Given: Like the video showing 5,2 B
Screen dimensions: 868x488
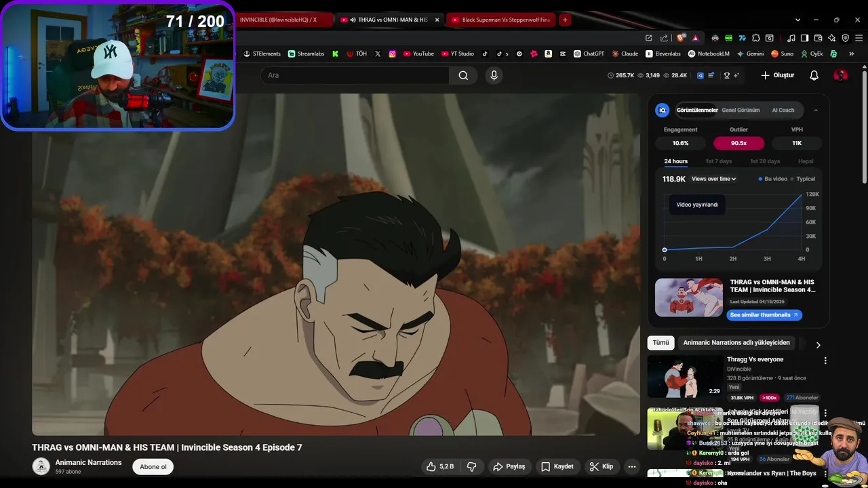Looking at the screenshot, I should point(439,466).
